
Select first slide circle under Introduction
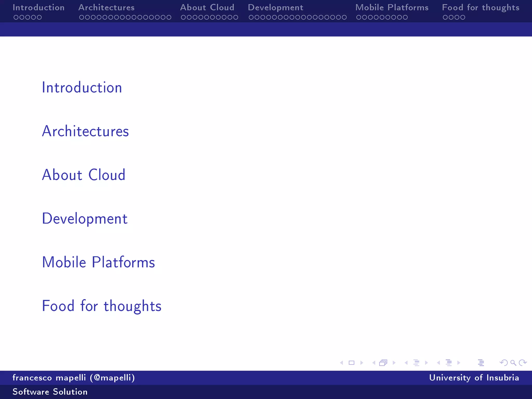[x=16, y=17]
